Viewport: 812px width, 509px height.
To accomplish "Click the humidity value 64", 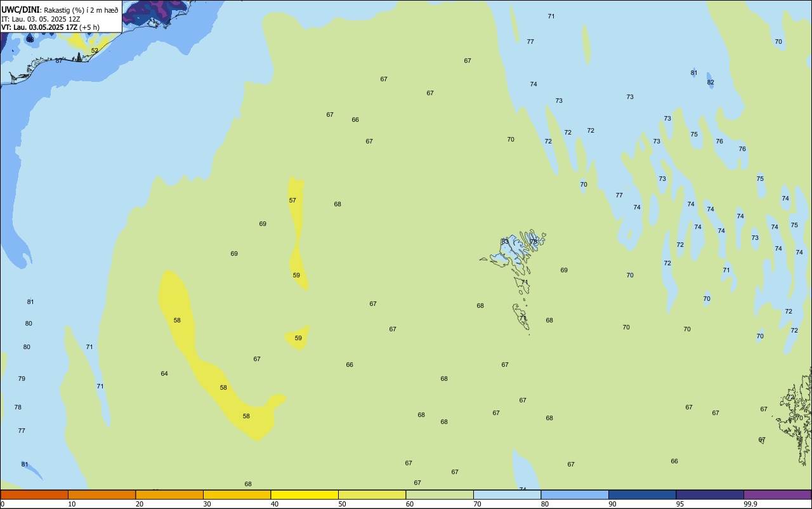I will (x=164, y=373).
